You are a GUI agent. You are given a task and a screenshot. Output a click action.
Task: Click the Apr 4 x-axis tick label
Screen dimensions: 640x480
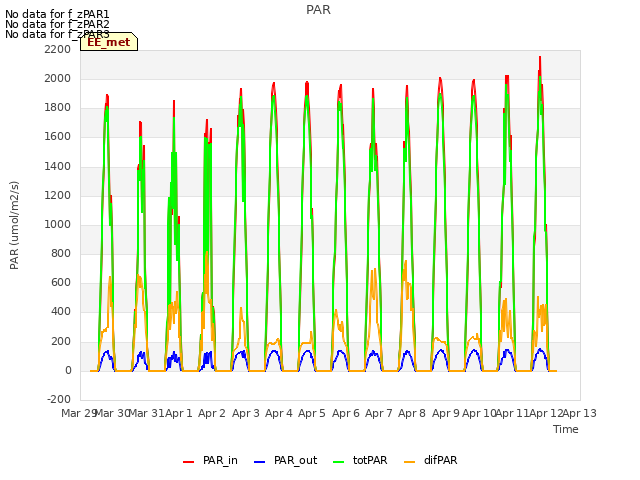[x=279, y=413]
